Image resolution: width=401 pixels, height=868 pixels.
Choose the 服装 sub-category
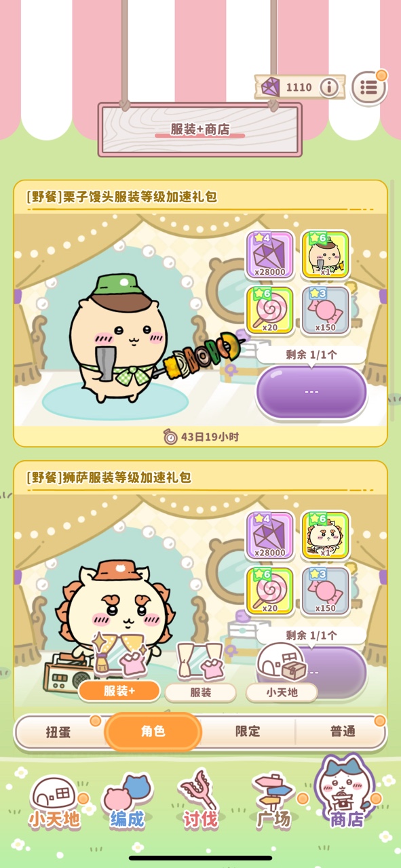pos(200,692)
